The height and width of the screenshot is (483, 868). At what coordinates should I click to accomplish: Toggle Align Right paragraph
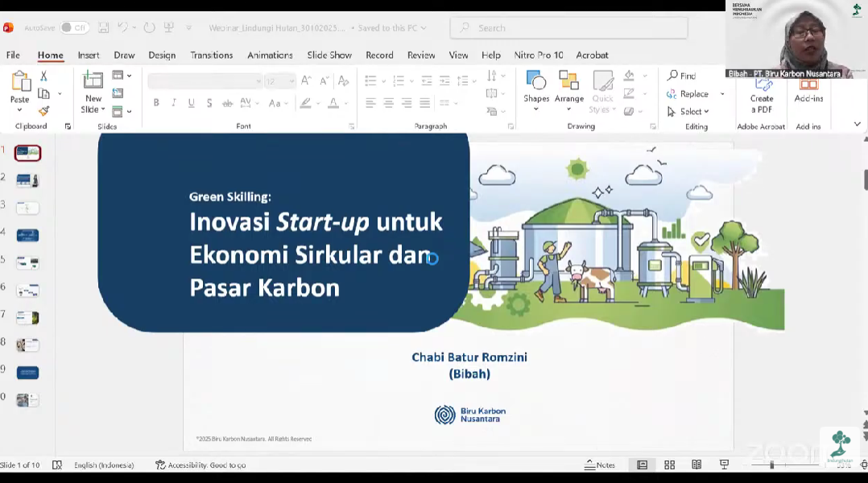point(407,103)
